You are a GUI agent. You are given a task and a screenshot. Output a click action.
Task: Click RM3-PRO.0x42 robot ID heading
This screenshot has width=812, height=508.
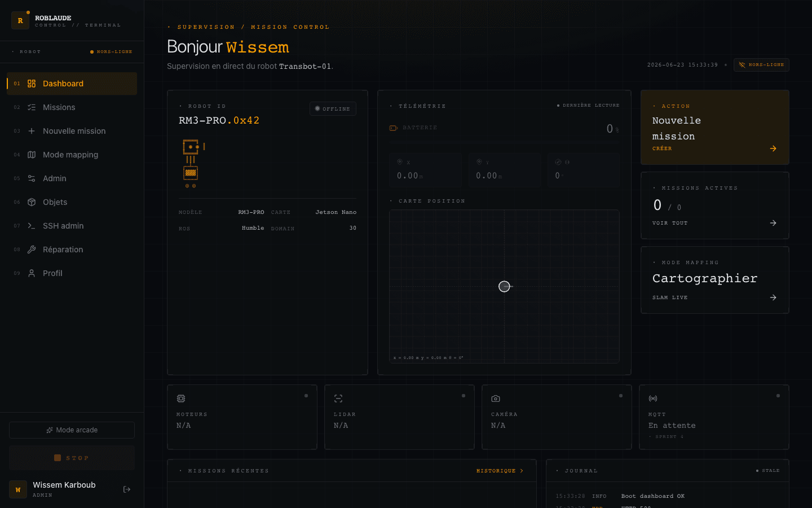point(219,120)
